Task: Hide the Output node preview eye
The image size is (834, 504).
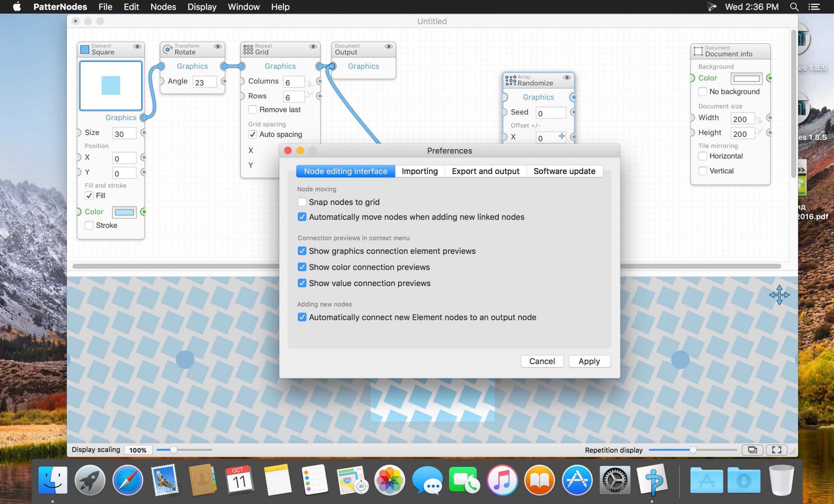Action: (x=389, y=46)
